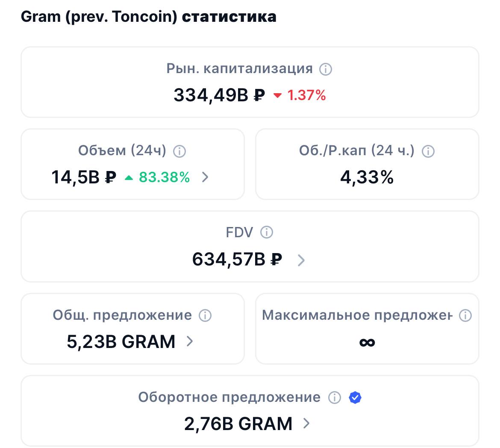Click the green 83.38% change indicator

click(157, 177)
